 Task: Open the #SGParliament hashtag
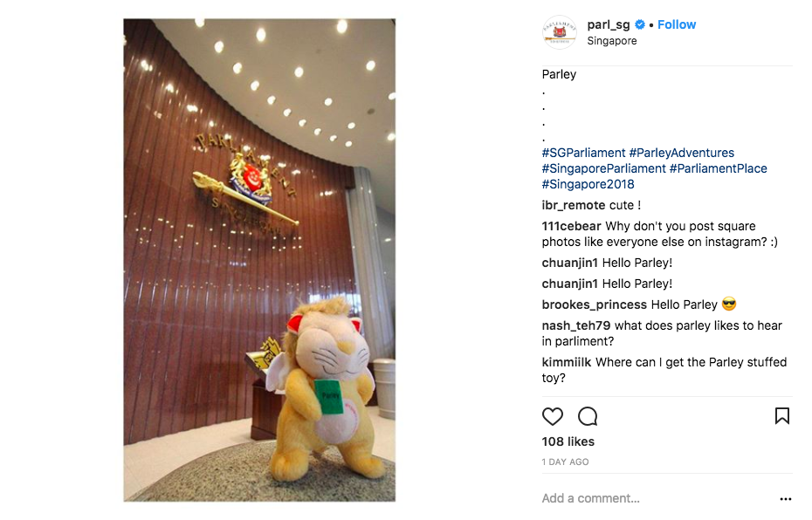583,153
